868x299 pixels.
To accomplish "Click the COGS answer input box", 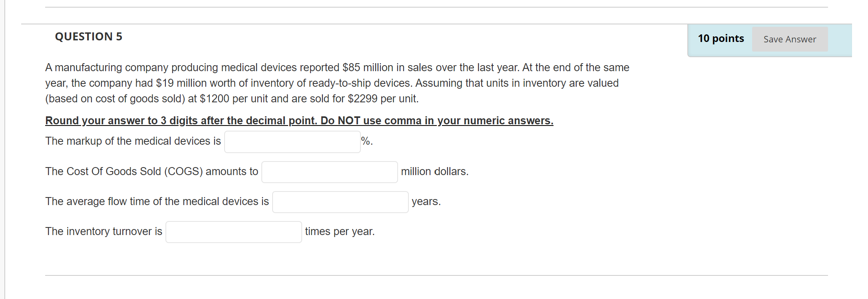I will click(329, 171).
